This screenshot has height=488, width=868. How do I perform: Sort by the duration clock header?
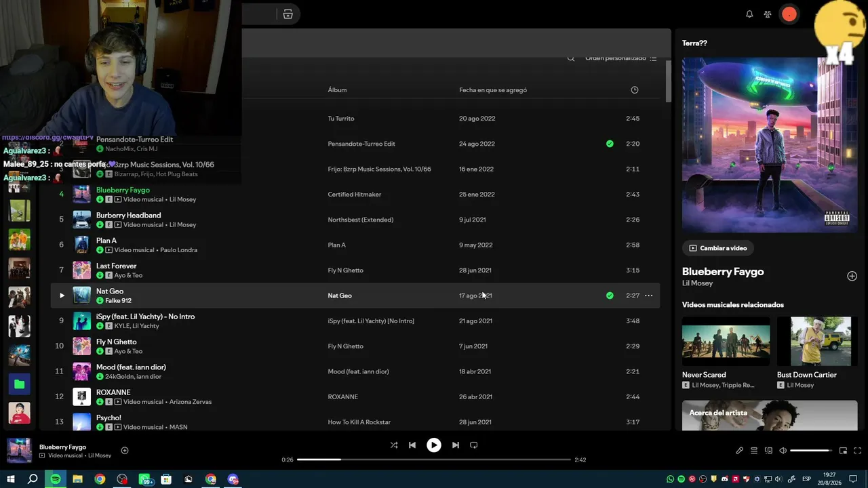[635, 90]
